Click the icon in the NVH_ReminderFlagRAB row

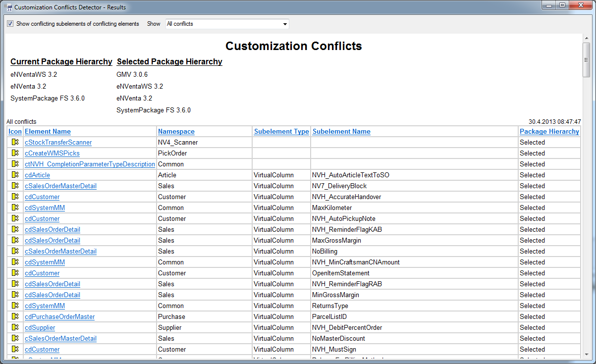point(15,284)
